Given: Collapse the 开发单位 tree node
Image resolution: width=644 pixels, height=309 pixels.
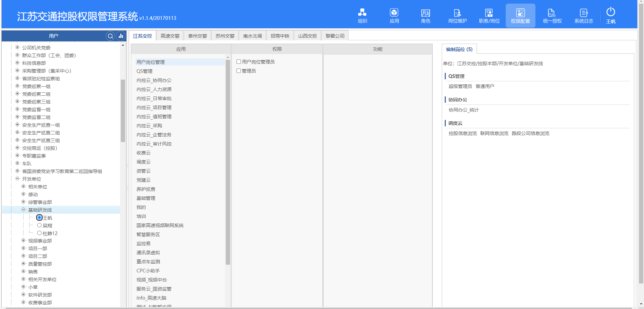Looking at the screenshot, I should 17,179.
